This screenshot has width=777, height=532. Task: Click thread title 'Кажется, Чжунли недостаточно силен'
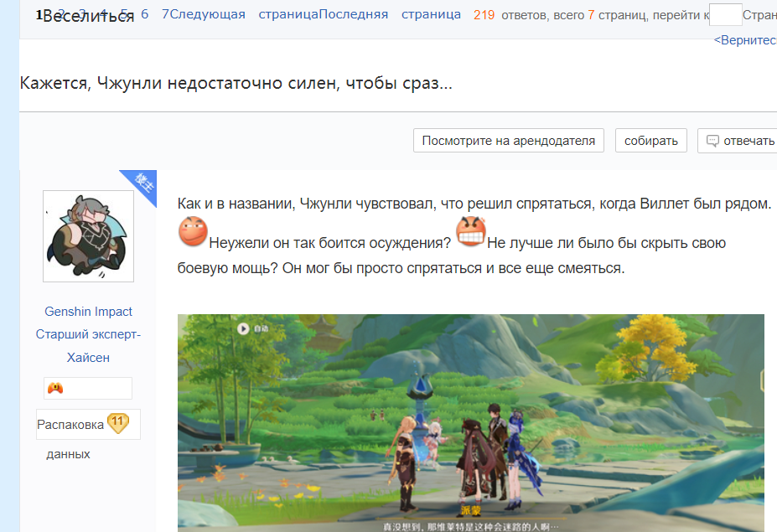click(x=236, y=83)
